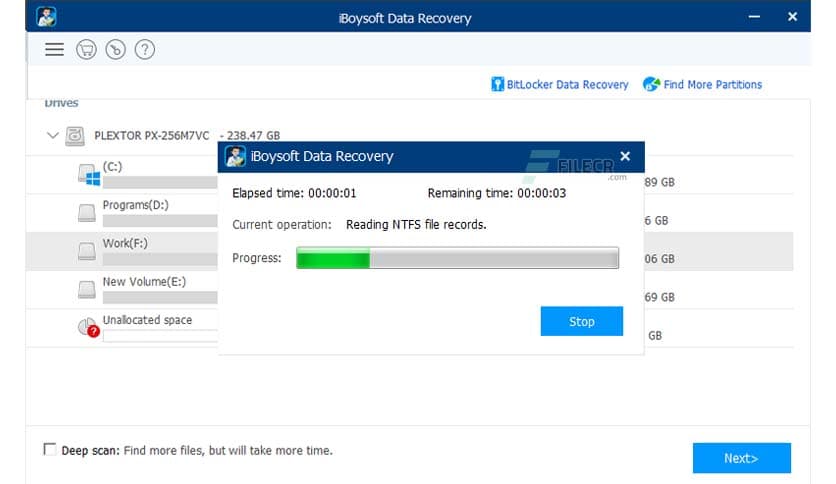This screenshot has width=836, height=484.
Task: Close the scan progress dialog
Action: 625,156
